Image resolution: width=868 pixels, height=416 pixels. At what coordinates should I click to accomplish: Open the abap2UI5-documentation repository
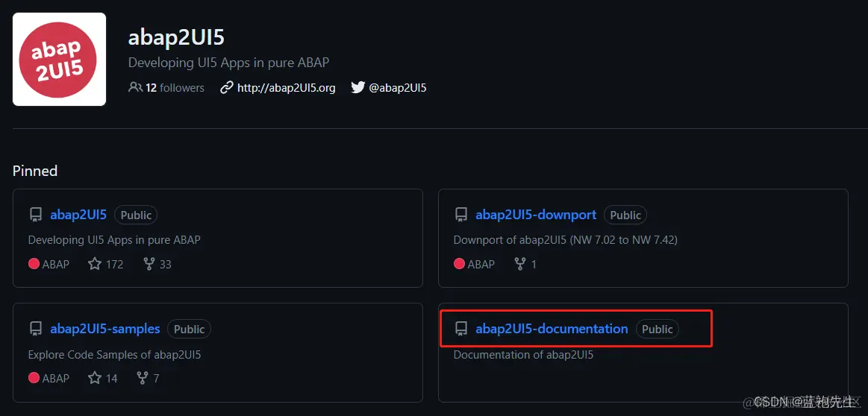[x=552, y=329]
